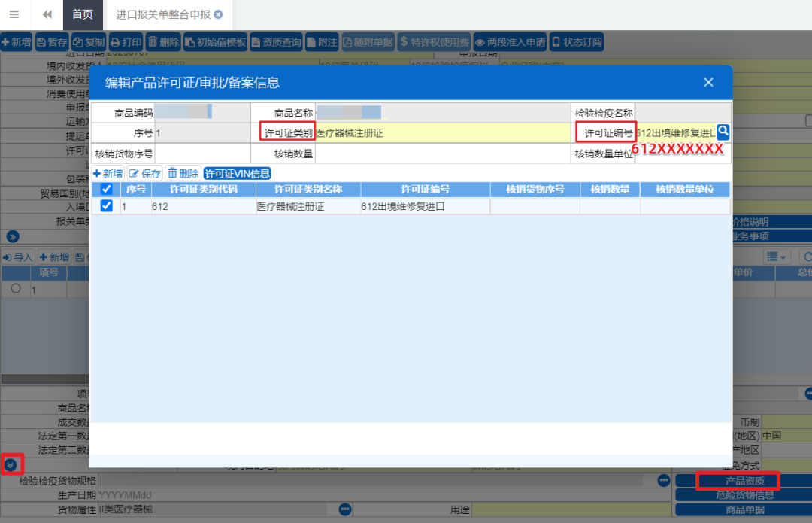Close the 进口报关单整合申报 tab
Viewport: 812px width, 523px height.
coord(219,14)
